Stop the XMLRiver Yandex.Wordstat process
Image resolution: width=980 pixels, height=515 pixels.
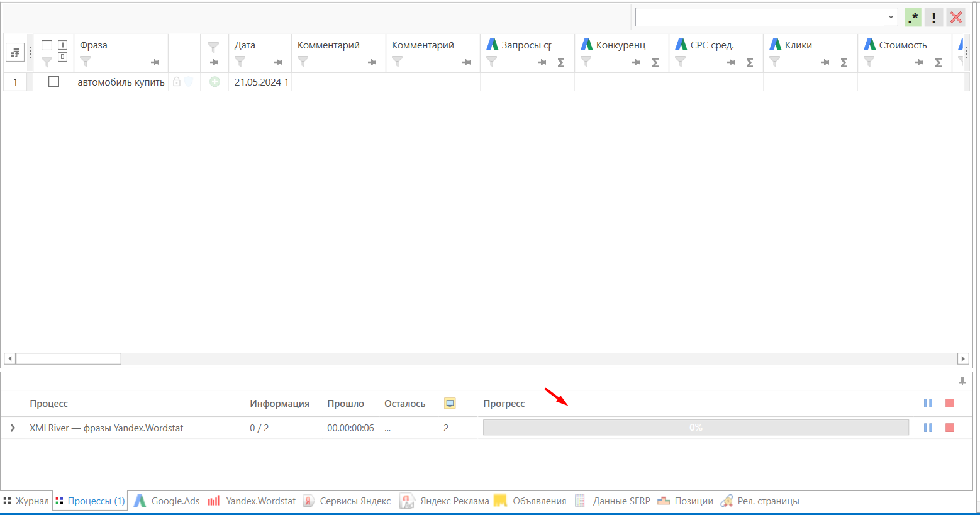[x=950, y=428]
